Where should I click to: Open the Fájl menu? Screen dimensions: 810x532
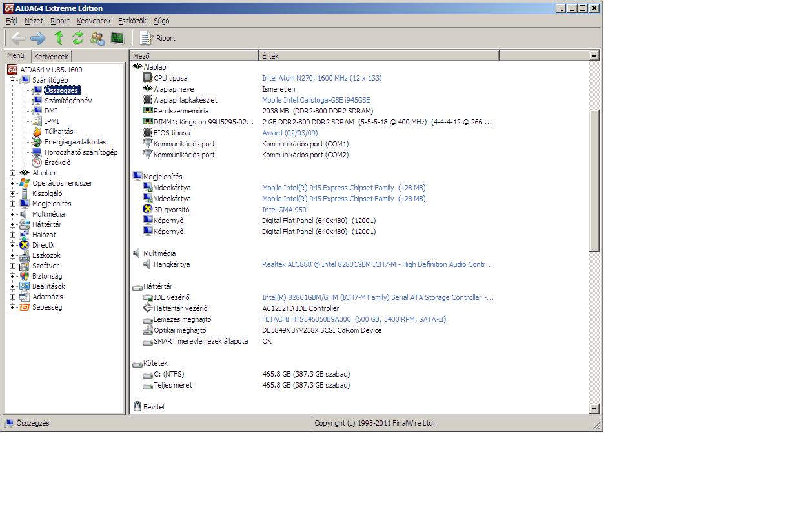point(11,21)
